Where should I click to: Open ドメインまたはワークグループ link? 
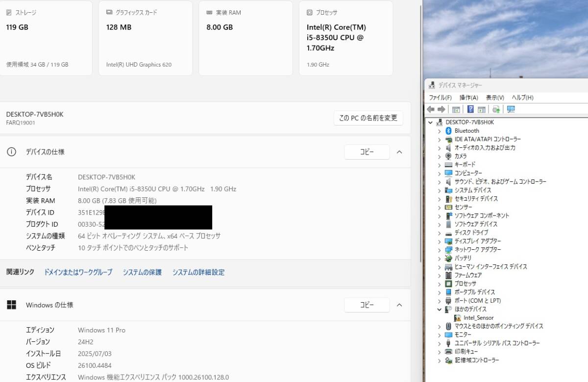[78, 272]
